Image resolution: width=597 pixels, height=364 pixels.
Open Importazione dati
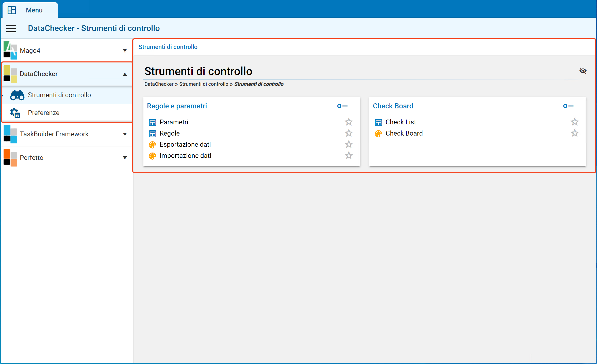click(186, 156)
